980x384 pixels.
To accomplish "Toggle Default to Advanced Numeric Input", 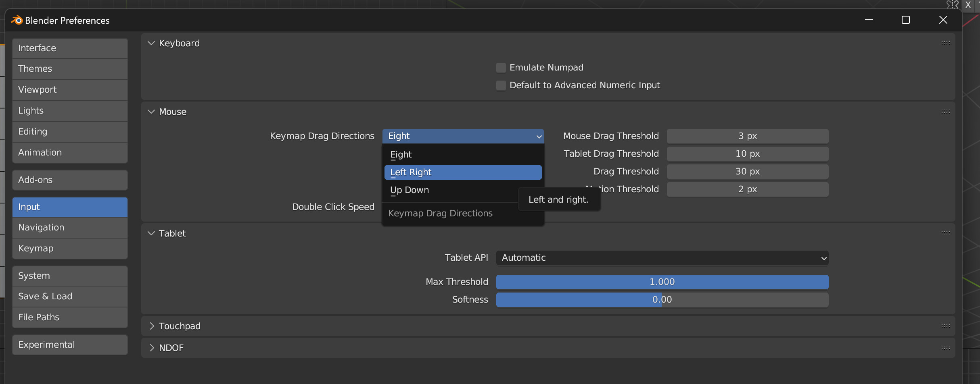I will [x=501, y=85].
